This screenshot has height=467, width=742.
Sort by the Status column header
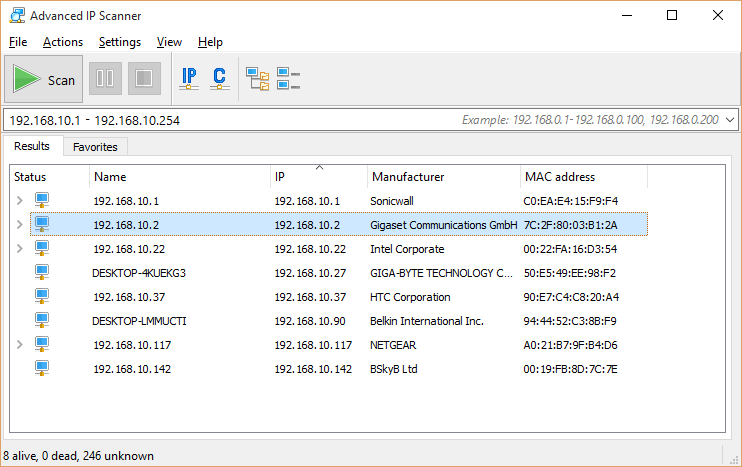pos(49,177)
